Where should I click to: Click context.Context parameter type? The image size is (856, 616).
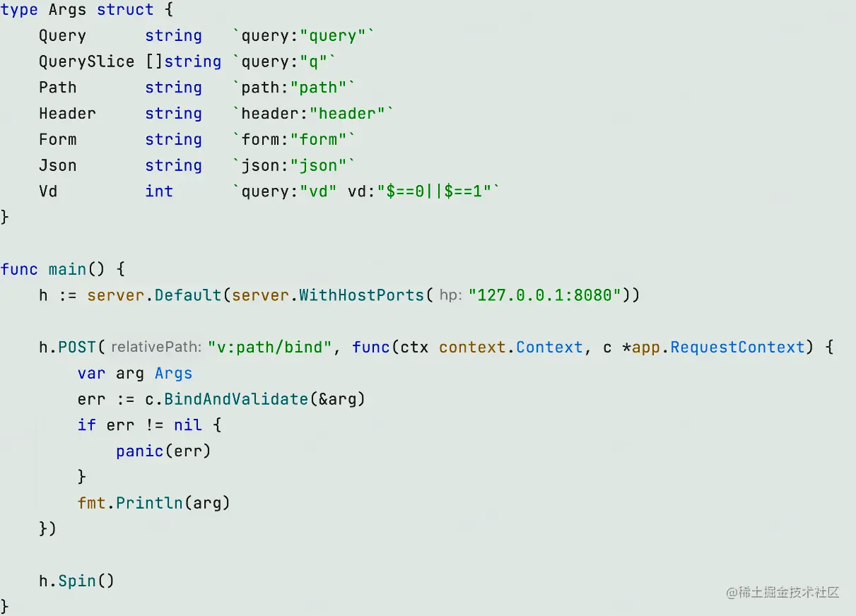pos(511,347)
